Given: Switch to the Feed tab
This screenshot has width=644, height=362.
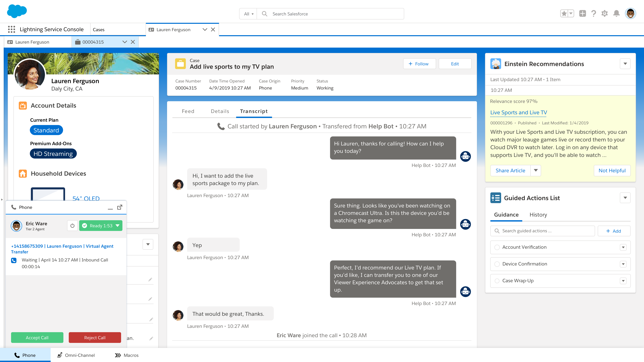Looking at the screenshot, I should click(x=188, y=111).
